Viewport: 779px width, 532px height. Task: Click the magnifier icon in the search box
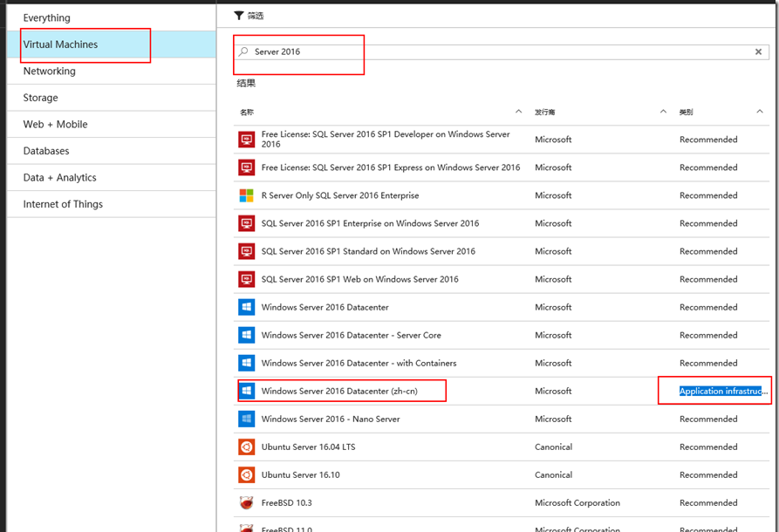(243, 51)
